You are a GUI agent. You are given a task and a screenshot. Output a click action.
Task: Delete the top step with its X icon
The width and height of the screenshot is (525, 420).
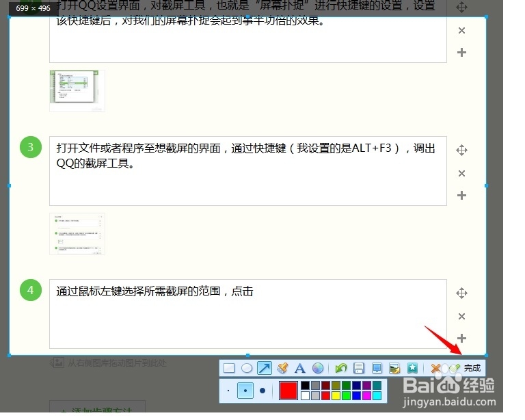click(461, 31)
